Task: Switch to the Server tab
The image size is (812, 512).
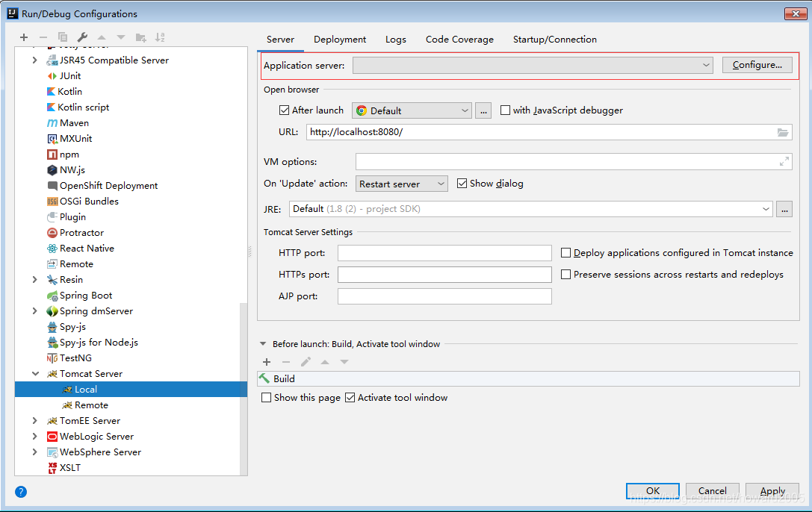Action: click(x=280, y=40)
